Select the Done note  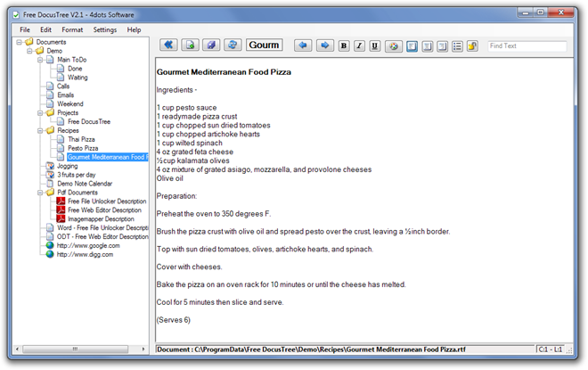click(75, 69)
